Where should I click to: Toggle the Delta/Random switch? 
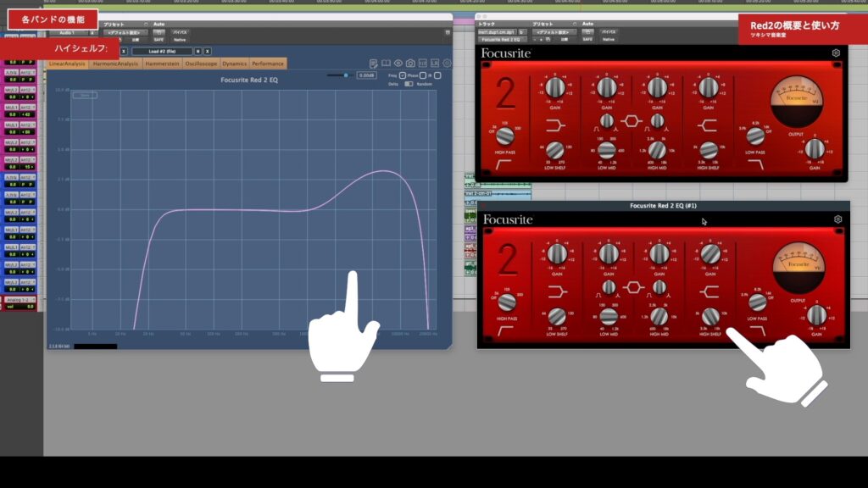pyautogui.click(x=409, y=84)
